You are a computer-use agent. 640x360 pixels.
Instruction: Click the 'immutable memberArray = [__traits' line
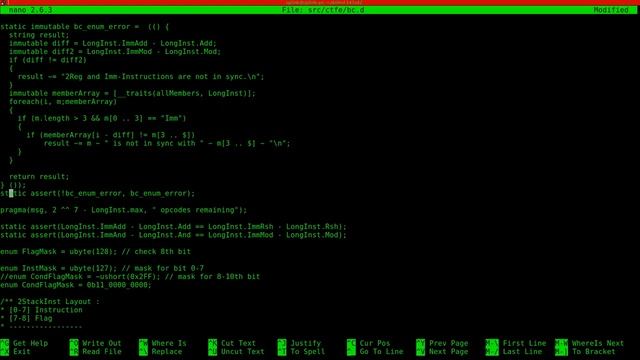point(132,93)
